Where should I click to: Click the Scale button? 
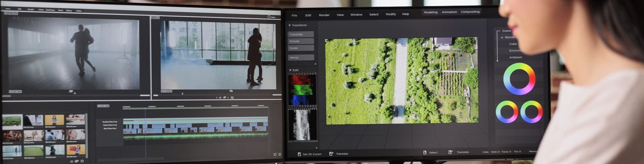coord(301,48)
